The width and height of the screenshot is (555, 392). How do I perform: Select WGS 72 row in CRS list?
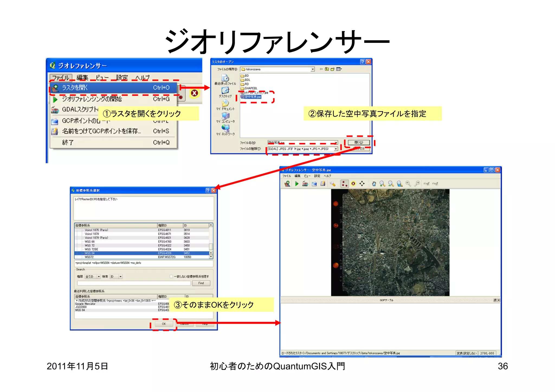click(89, 246)
